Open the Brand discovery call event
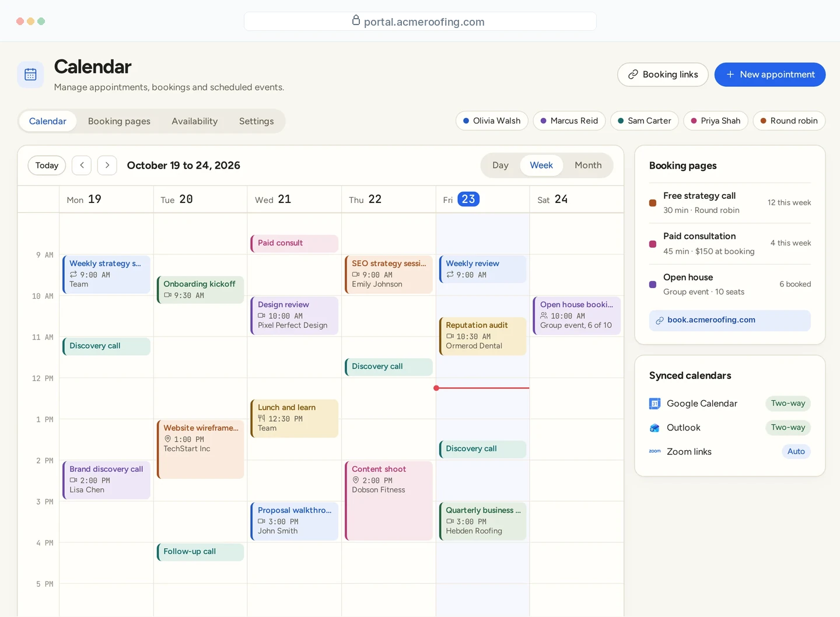This screenshot has height=617, width=840. click(x=106, y=480)
